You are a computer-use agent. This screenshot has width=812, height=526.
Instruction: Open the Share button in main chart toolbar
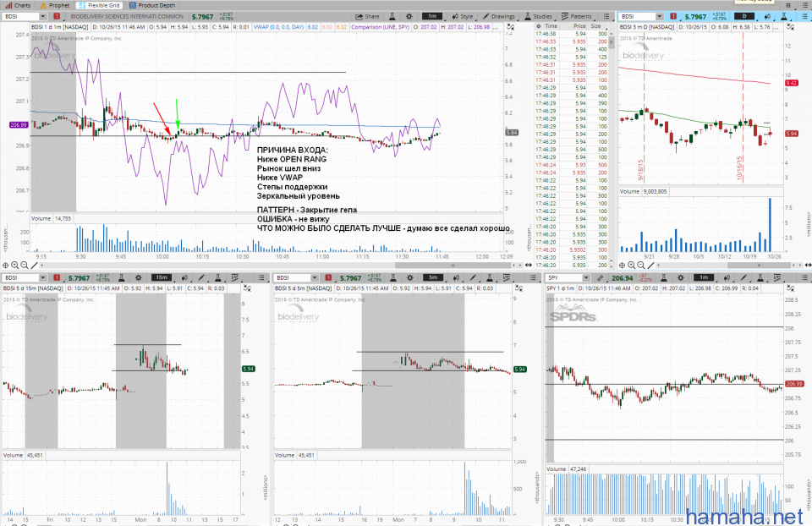tap(367, 17)
